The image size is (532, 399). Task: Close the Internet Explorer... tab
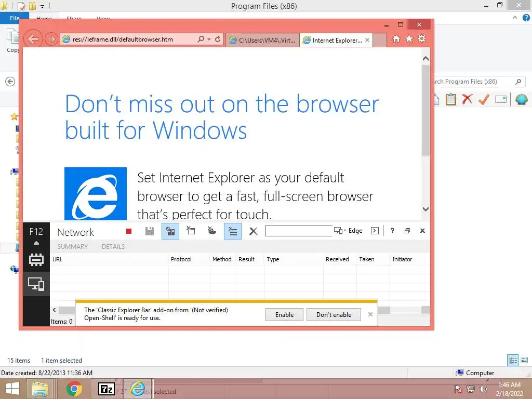[367, 40]
